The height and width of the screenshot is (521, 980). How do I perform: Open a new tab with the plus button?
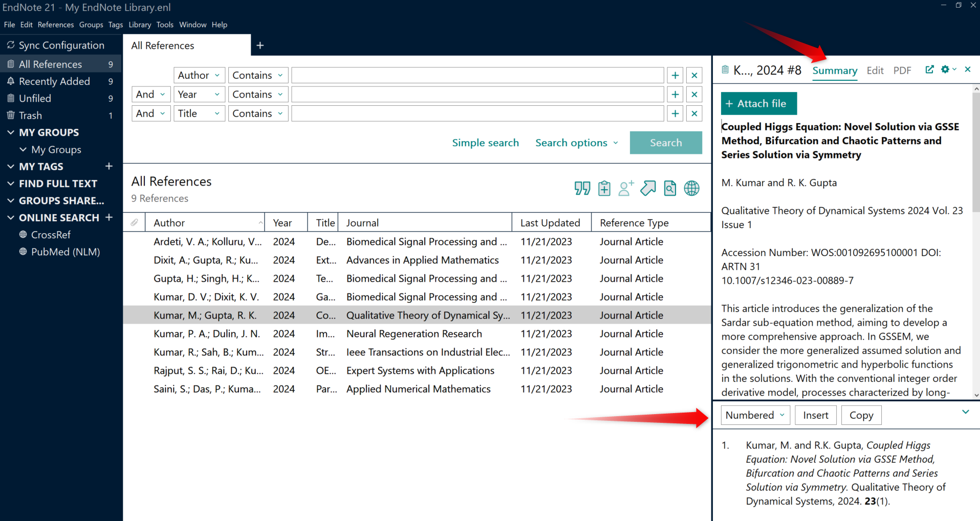[260, 46]
